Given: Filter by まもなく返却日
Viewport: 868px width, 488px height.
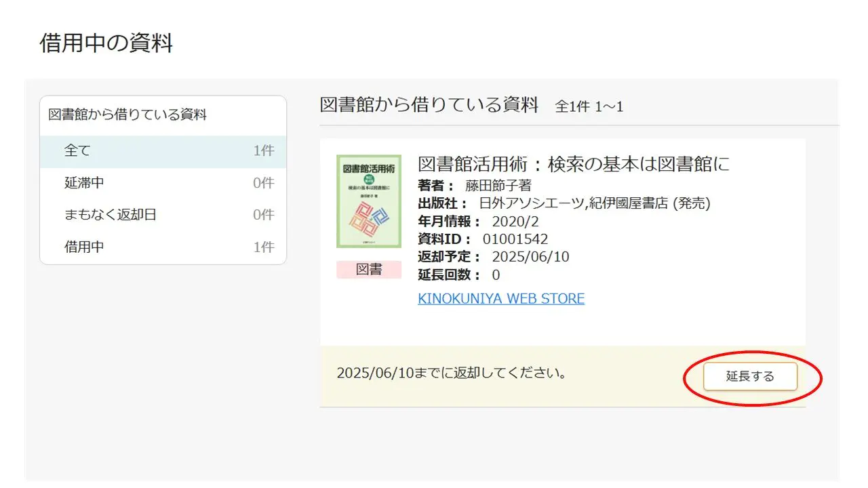Looking at the screenshot, I should pos(111,215).
